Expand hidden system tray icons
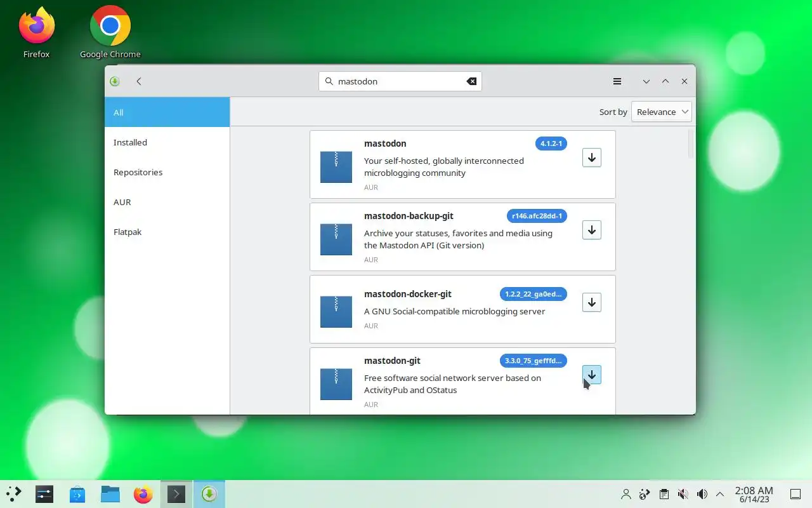This screenshot has height=508, width=812. (x=720, y=494)
